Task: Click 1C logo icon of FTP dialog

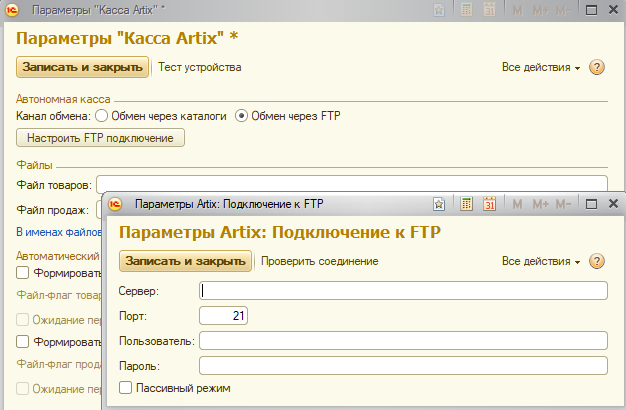Action: click(x=115, y=204)
